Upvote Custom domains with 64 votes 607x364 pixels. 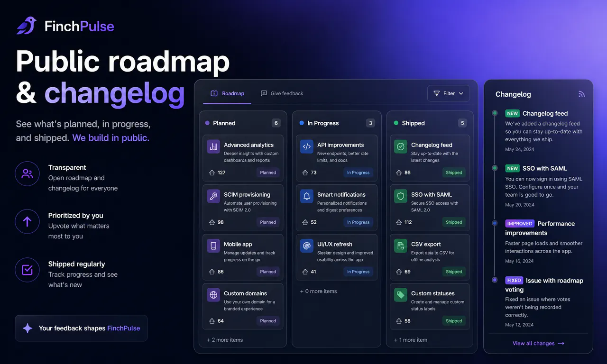212,321
